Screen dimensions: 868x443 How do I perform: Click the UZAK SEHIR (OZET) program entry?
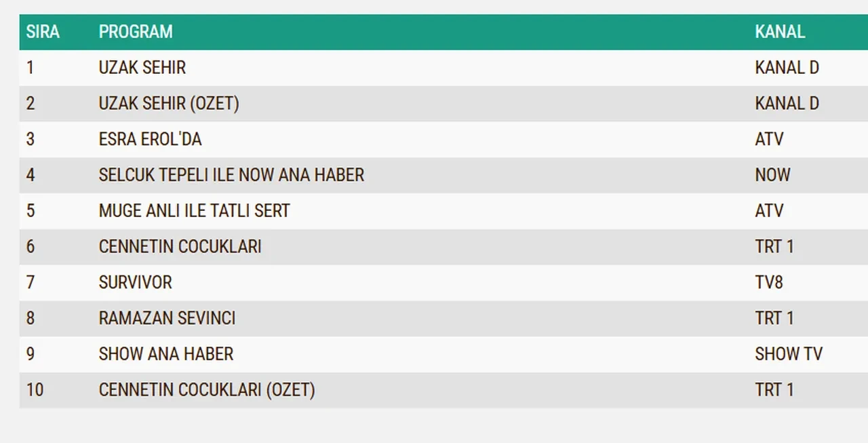(x=169, y=104)
